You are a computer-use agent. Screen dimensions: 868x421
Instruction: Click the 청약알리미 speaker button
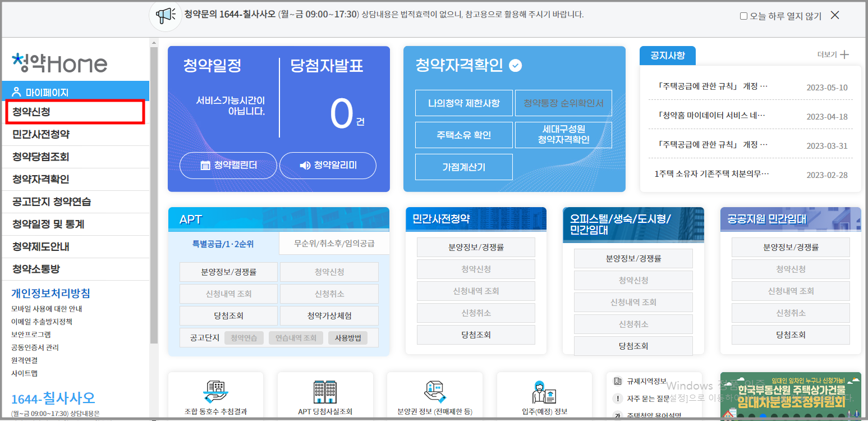click(328, 165)
